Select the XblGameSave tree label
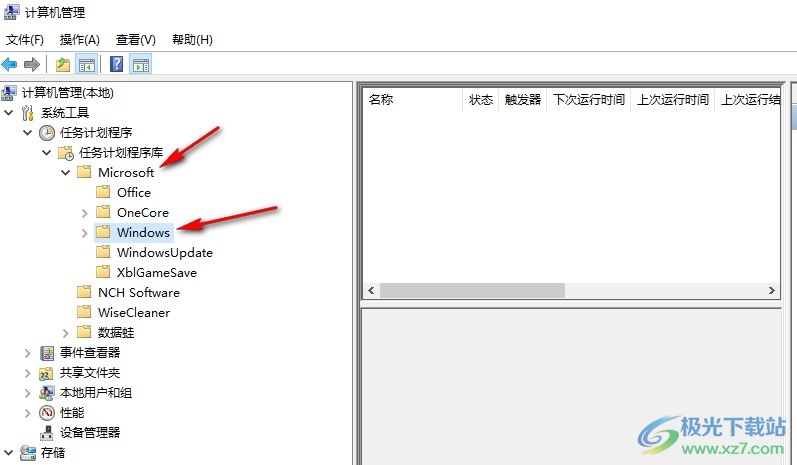 (157, 272)
